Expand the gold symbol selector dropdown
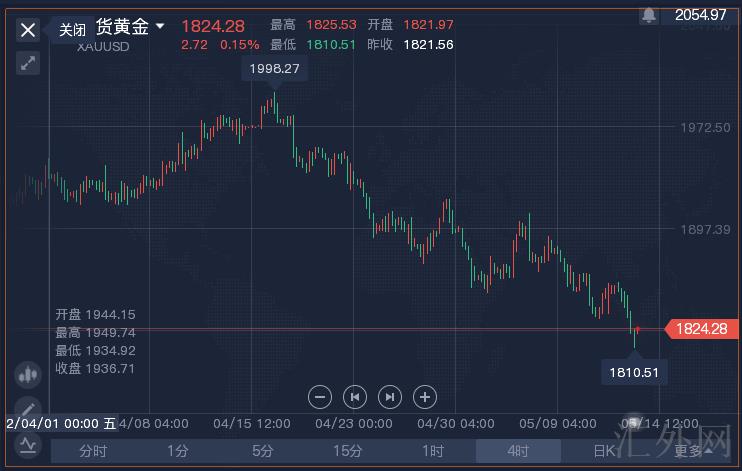 click(160, 25)
